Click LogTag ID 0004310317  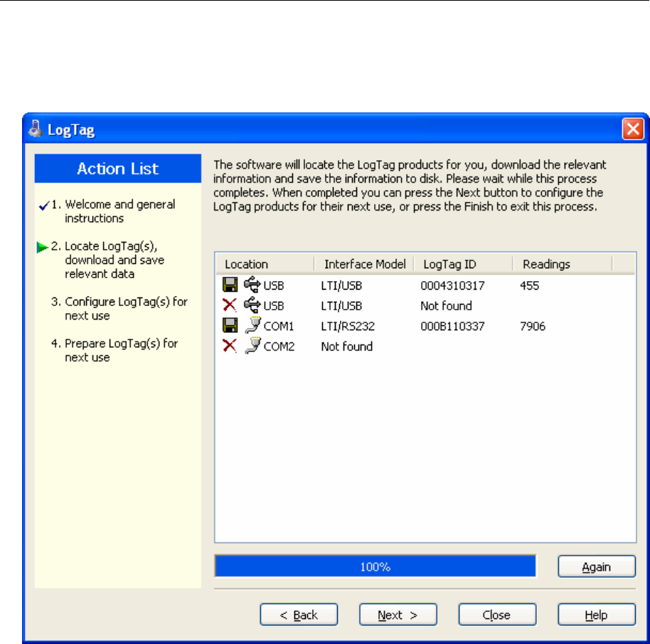452,286
